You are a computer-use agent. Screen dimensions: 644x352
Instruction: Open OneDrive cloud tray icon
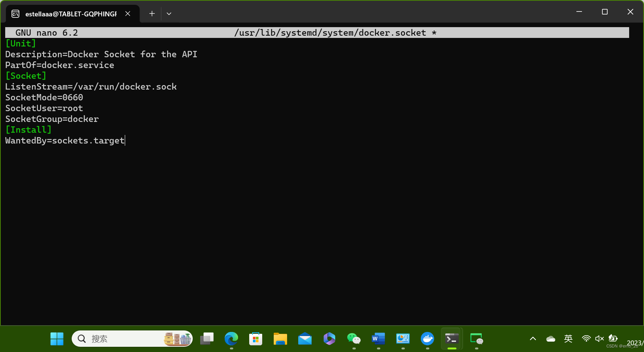pyautogui.click(x=551, y=339)
